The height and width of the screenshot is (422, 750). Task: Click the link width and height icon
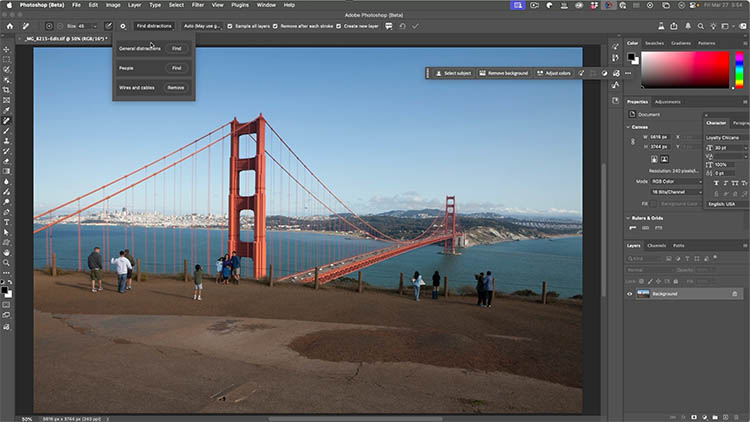tap(633, 142)
